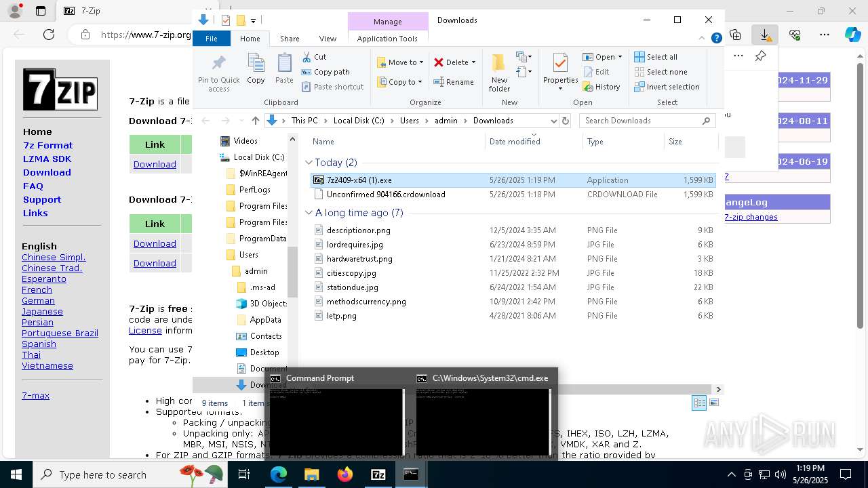Sort by Size column header

point(690,142)
